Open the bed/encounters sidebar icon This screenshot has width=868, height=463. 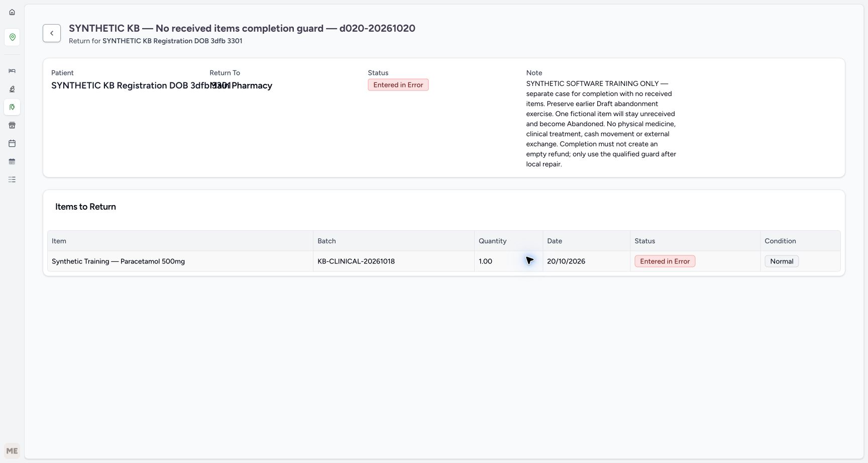point(12,71)
